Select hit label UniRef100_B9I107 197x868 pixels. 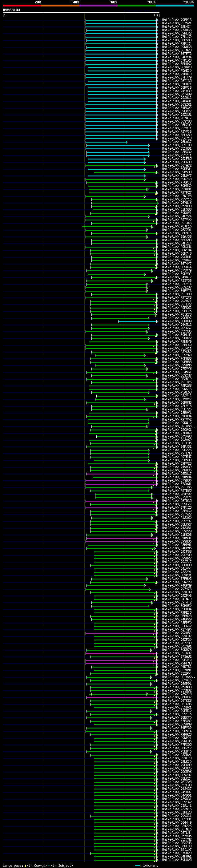pos(177,850)
